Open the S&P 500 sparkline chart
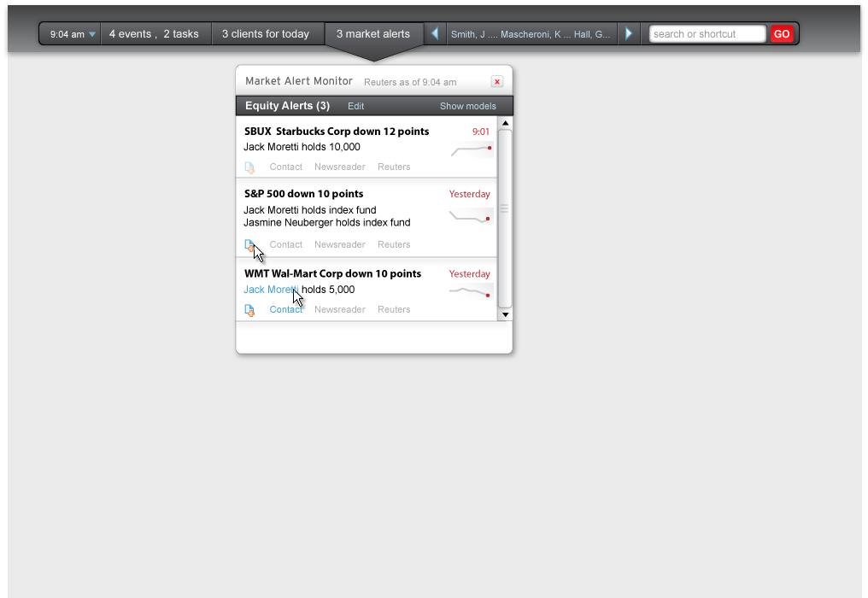This screenshot has height=598, width=868. [x=471, y=217]
